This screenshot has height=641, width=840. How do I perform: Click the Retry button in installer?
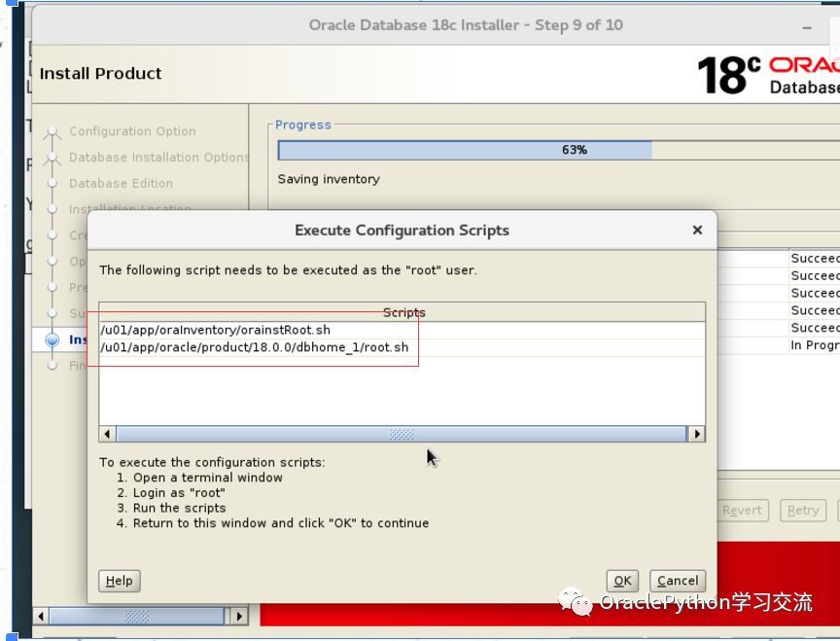[x=803, y=511]
